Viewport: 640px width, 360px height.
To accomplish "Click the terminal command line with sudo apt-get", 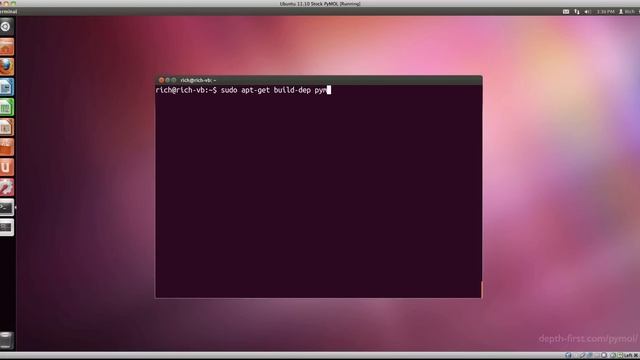I will 243,90.
